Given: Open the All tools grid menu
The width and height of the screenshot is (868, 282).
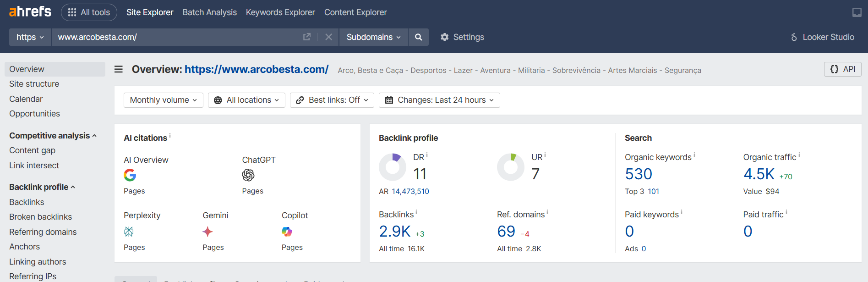Looking at the screenshot, I should click(89, 12).
